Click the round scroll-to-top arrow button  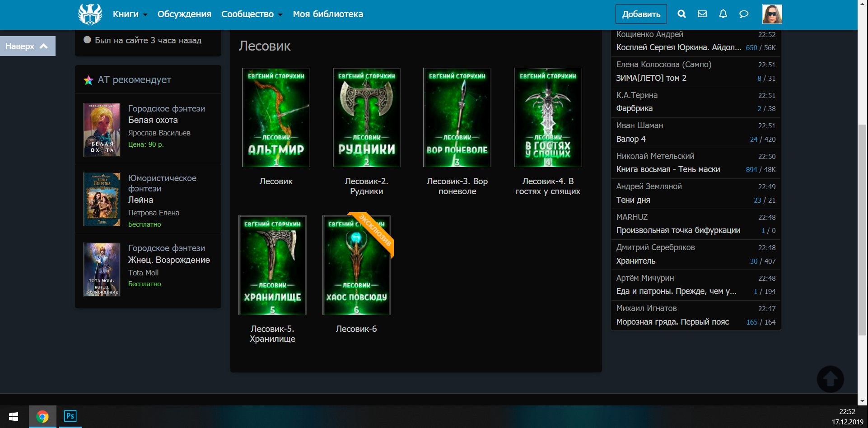click(x=830, y=379)
